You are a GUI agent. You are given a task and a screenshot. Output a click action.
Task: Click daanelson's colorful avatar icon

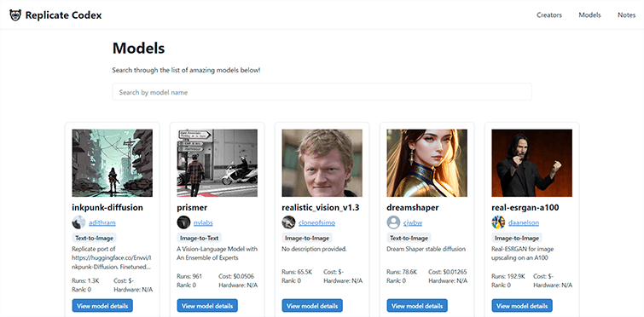tap(499, 222)
